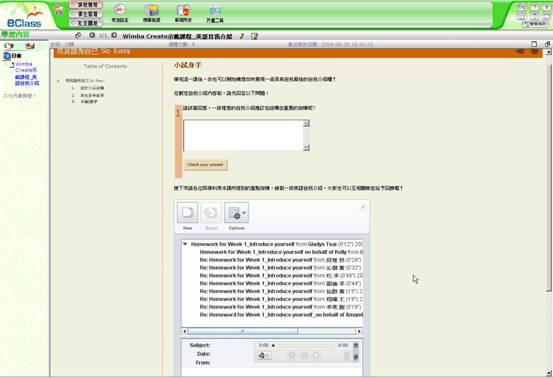Select the reply message with duration 0'48"
The width and height of the screenshot is (553, 378).
281,275
